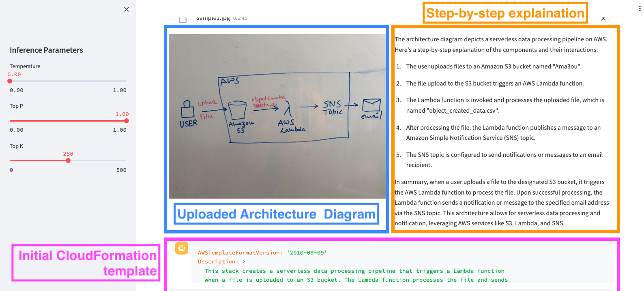Image resolution: width=644 pixels, height=291 pixels.
Task: Remove the uploaded sample1.jpg file
Action: click(x=603, y=19)
